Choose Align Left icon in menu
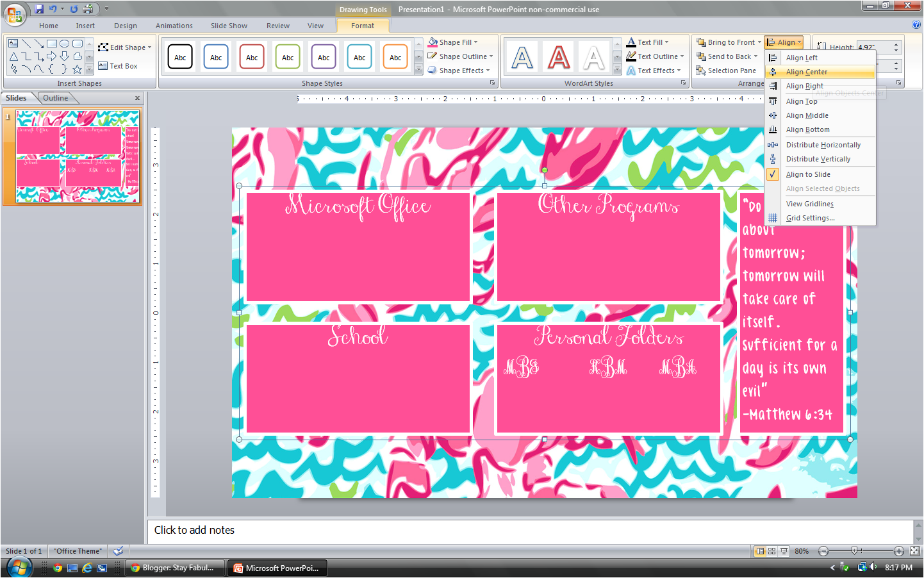Screen dimensions: 924x578 (x=773, y=58)
